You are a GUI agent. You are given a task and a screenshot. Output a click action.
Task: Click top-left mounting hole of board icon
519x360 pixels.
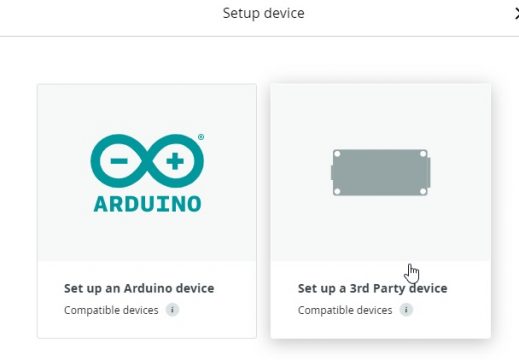point(337,154)
